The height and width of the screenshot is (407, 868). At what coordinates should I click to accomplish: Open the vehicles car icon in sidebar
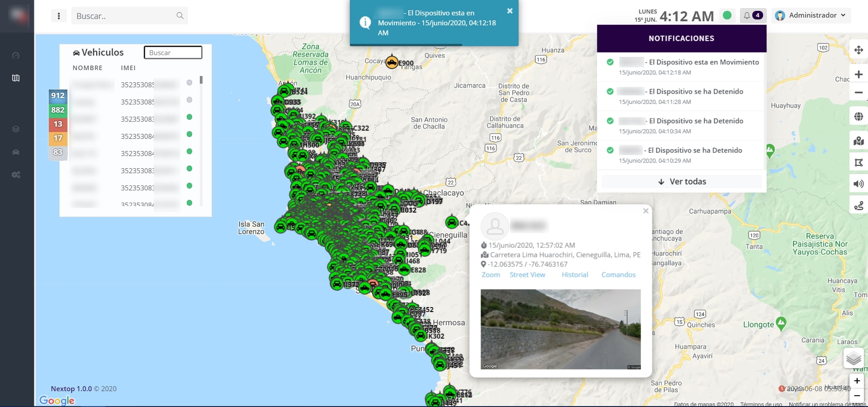(x=16, y=152)
